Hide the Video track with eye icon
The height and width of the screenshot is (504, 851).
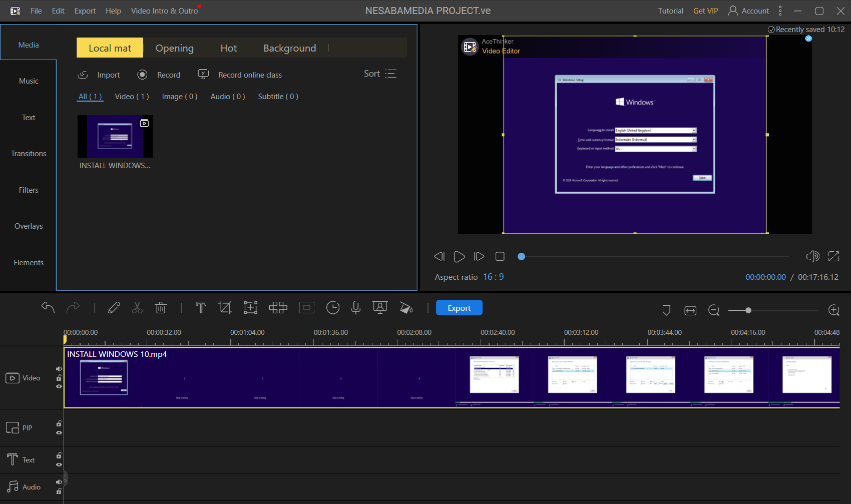[59, 386]
